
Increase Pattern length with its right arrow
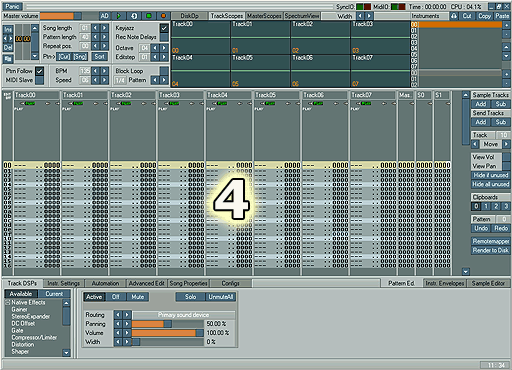click(x=105, y=37)
